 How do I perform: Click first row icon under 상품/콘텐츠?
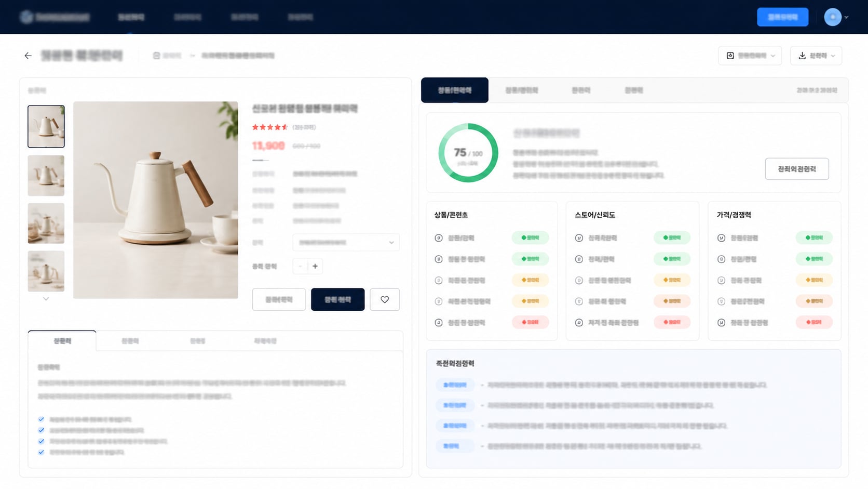click(439, 238)
